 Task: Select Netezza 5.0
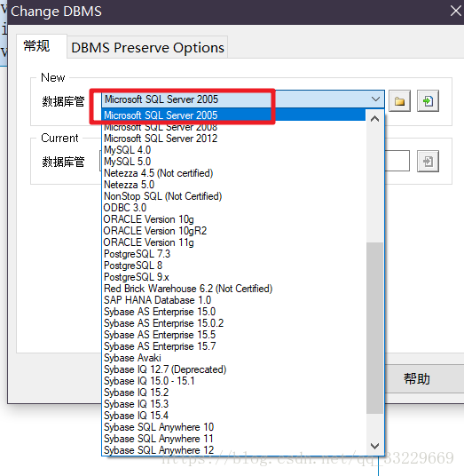233,185
